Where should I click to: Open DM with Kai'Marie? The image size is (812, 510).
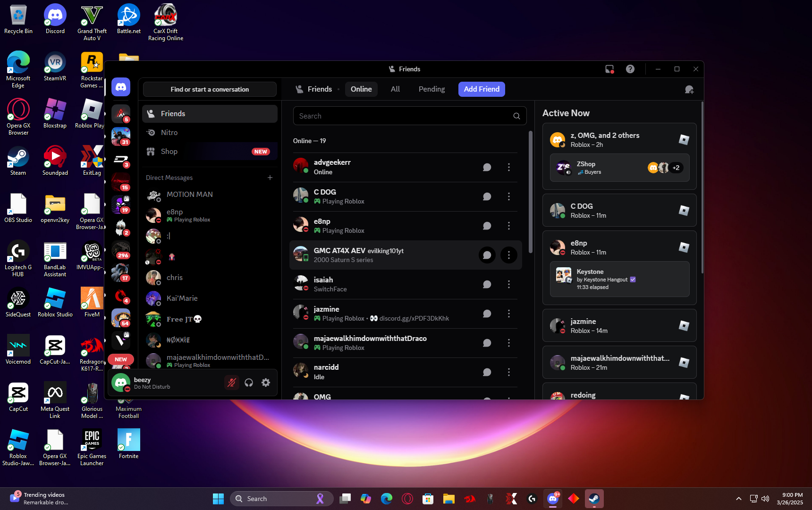click(x=210, y=298)
